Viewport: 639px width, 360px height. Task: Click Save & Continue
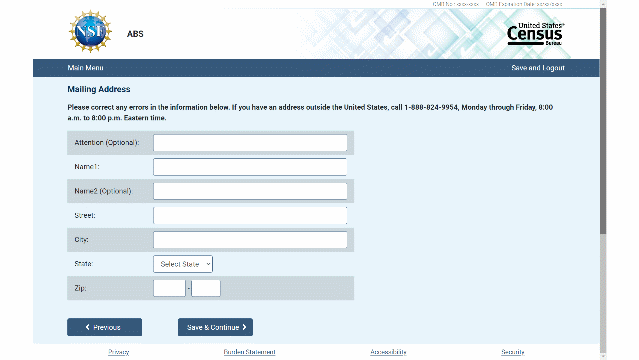pos(215,327)
